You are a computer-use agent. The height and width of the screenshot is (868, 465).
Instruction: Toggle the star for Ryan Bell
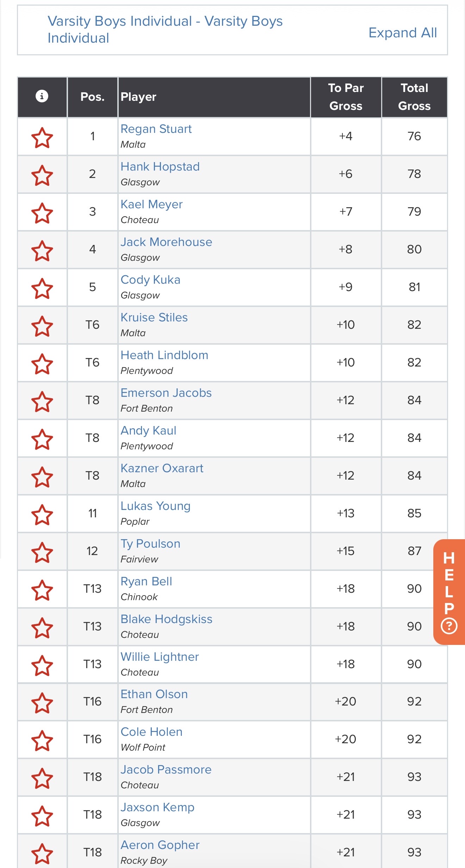coord(42,590)
